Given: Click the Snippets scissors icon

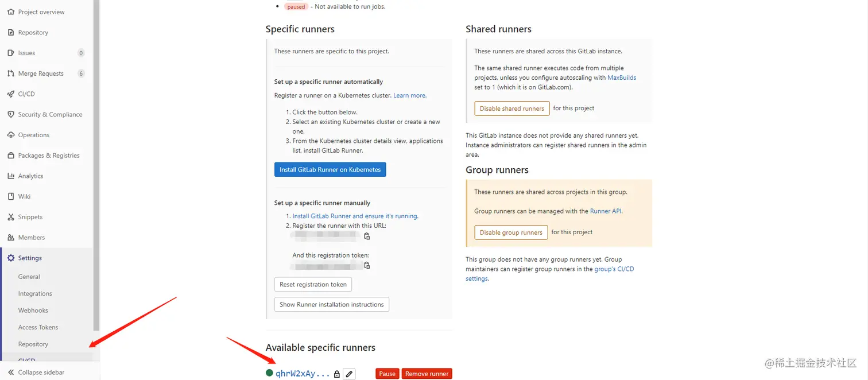Looking at the screenshot, I should pos(11,217).
